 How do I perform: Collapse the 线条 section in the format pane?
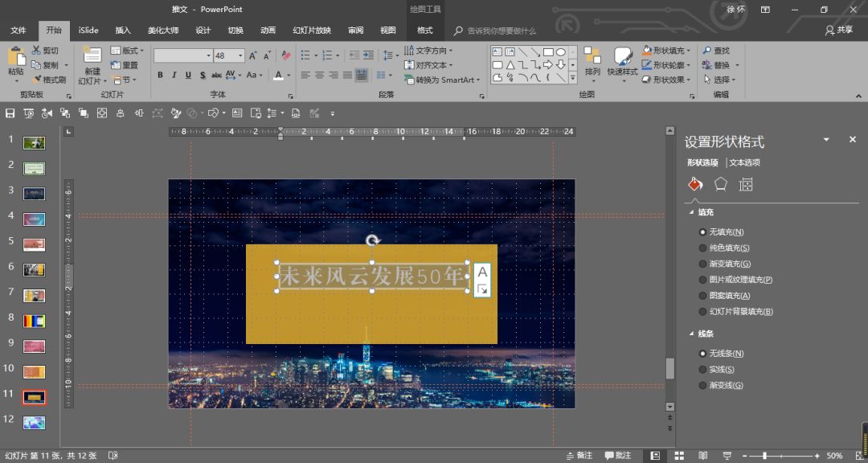pos(691,334)
